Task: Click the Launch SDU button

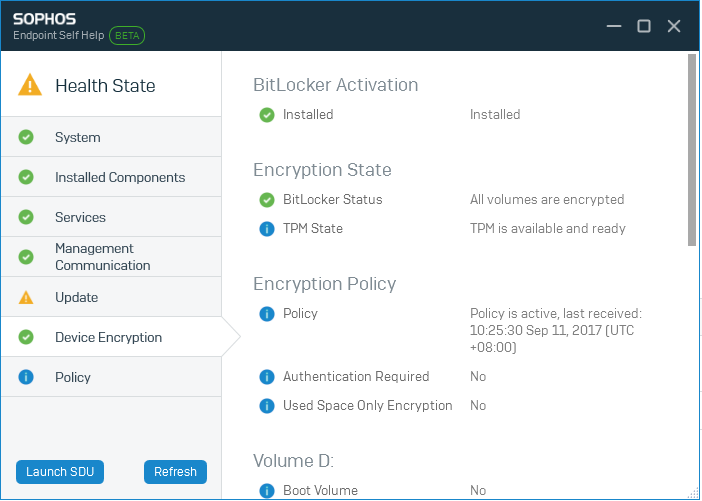Action: [60, 472]
